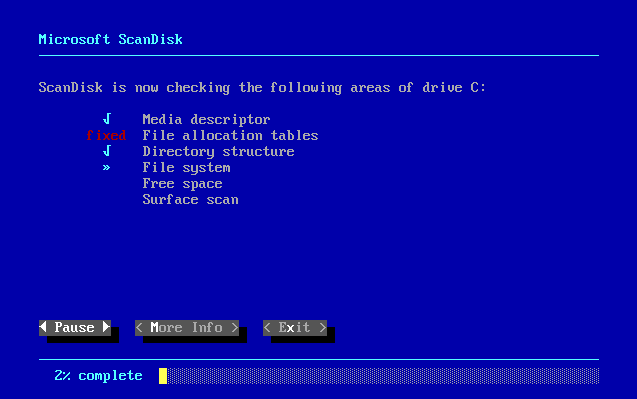The width and height of the screenshot is (637, 399).
Task: Click left bracket of Exit button
Action: click(267, 327)
